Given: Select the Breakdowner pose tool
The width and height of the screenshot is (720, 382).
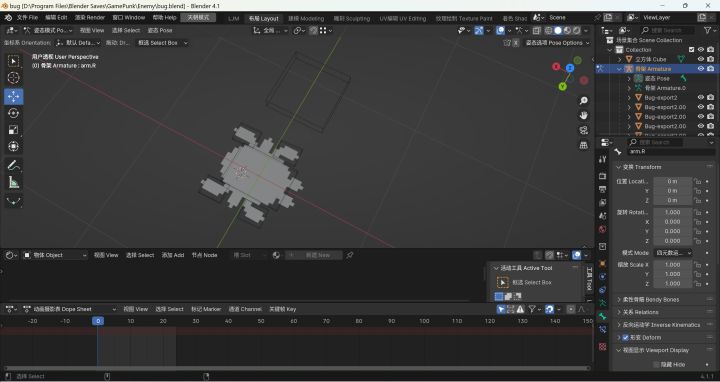Looking at the screenshot, I should [x=14, y=201].
